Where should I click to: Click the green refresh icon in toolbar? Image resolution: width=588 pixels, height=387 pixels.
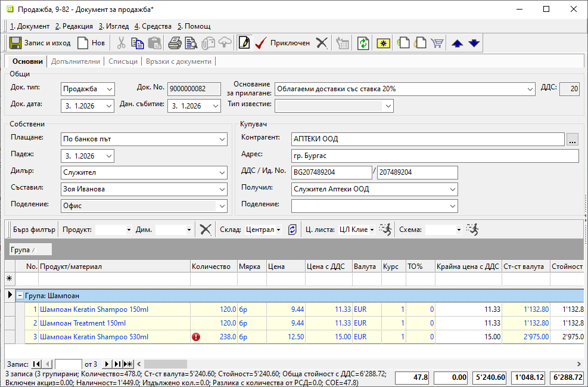[x=363, y=43]
